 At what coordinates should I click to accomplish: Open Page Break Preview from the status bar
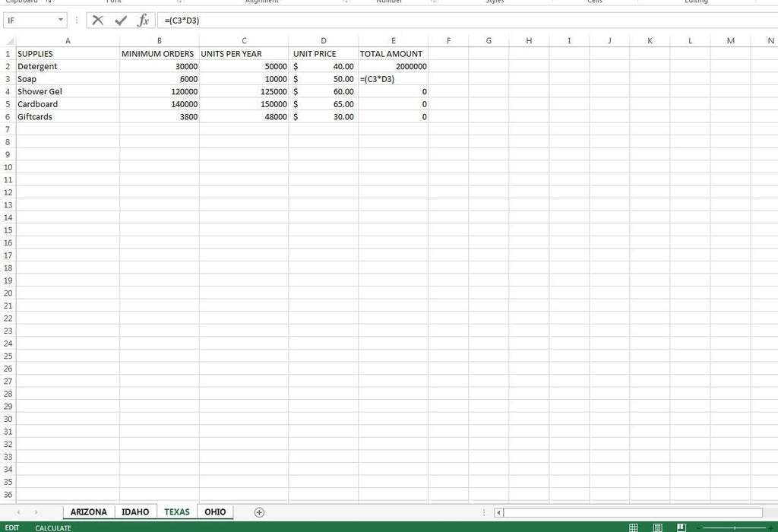tap(682, 527)
